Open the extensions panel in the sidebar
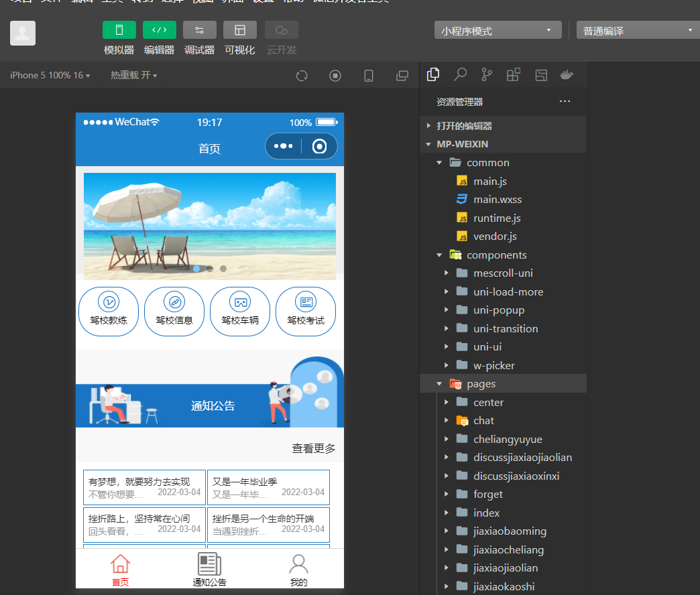This screenshot has height=595, width=700. (513, 74)
